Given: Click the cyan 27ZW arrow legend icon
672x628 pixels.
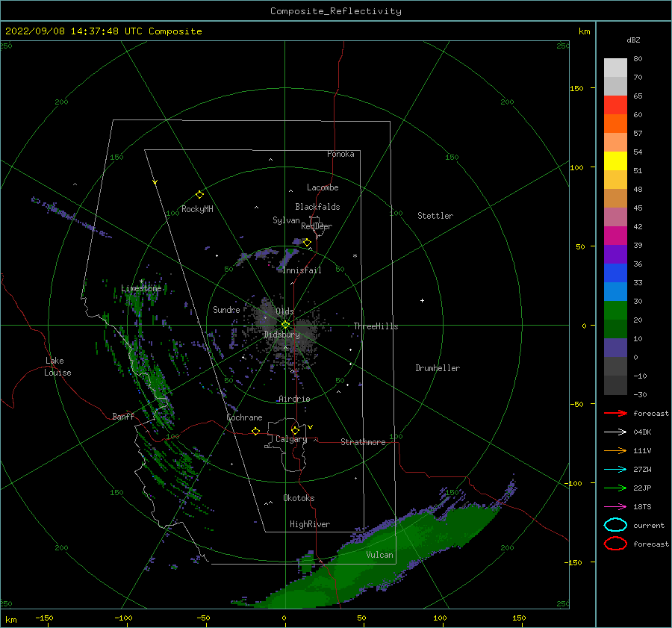Looking at the screenshot, I should click(615, 470).
